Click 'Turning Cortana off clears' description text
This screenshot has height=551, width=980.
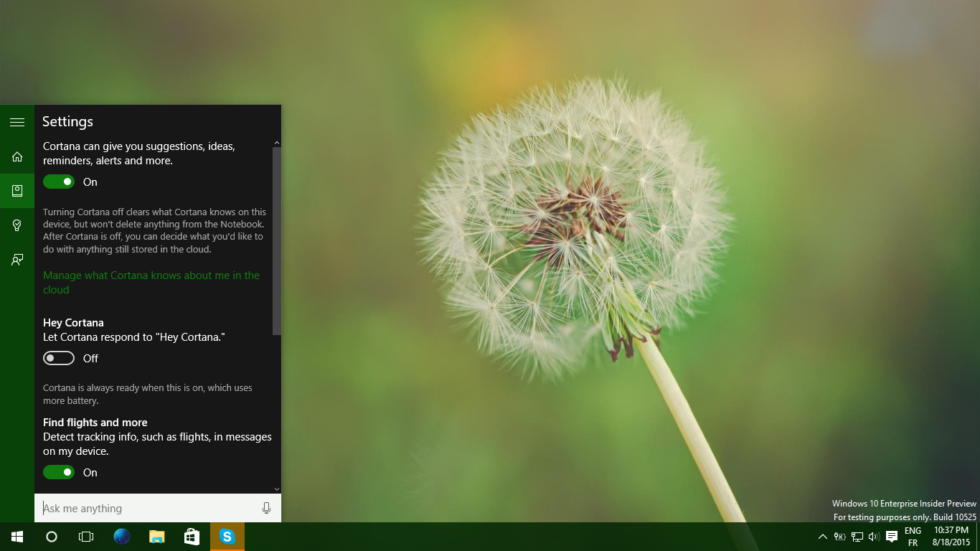154,231
